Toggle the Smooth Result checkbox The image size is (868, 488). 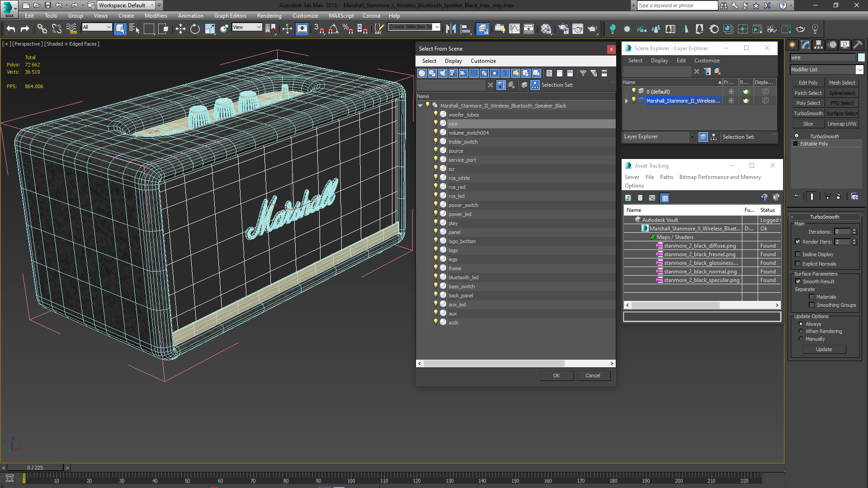(798, 282)
